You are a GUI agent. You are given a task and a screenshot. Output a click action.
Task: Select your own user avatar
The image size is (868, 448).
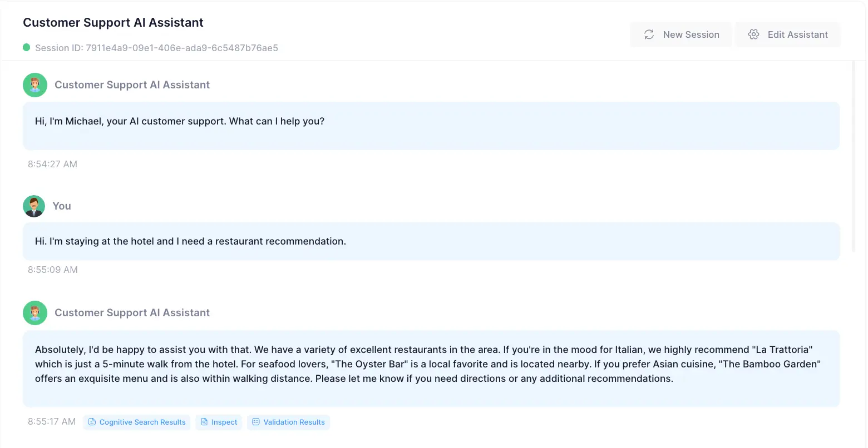click(34, 206)
